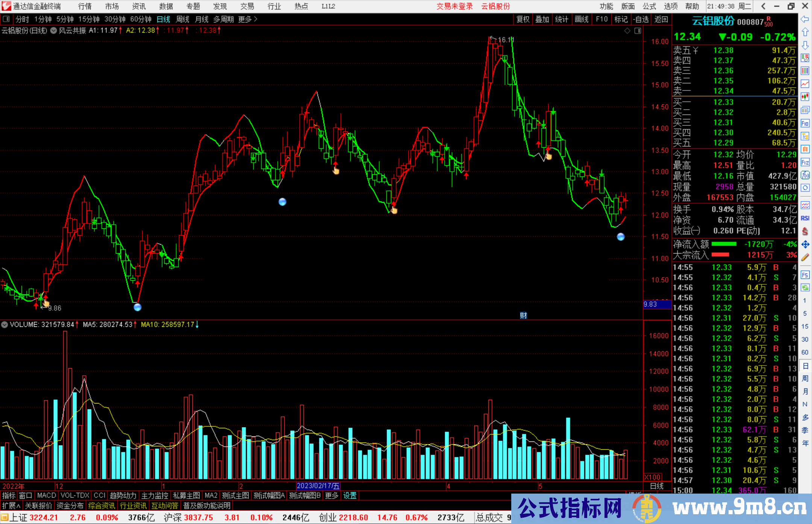Click the 统计 statistics button
Image resolution: width=812 pixels, height=524 pixels.
[562, 19]
